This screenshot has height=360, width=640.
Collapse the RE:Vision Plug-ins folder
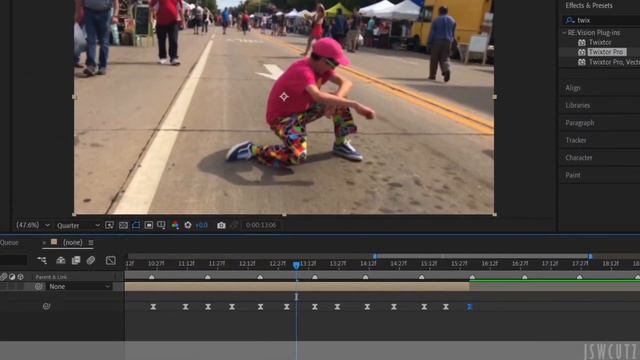564,33
